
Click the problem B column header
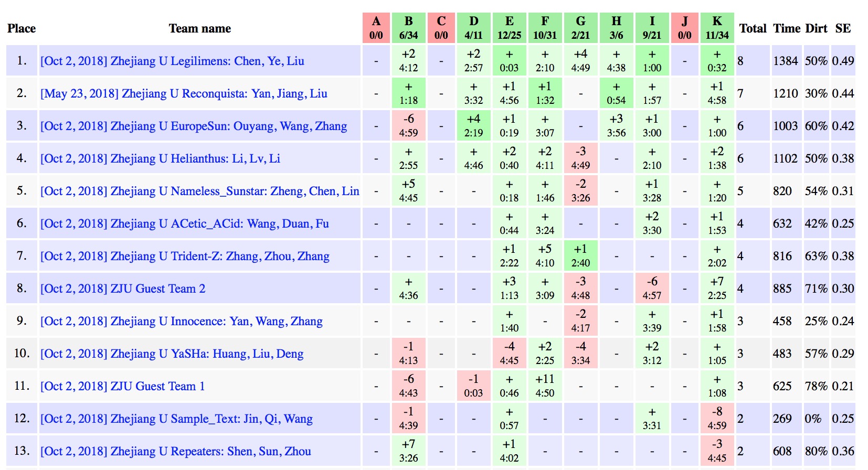click(x=408, y=28)
